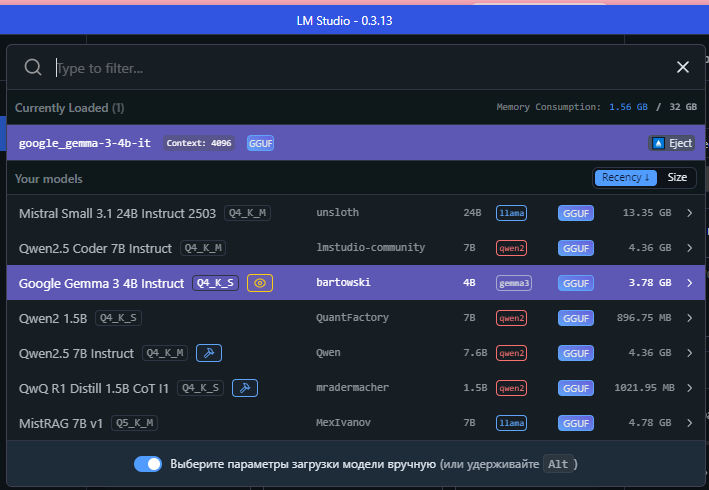Expand MistRAG 7B v1 row chevron

pos(689,423)
